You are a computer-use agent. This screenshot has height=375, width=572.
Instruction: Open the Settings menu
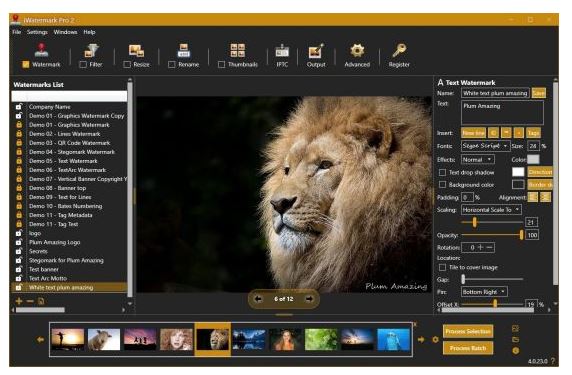(37, 32)
